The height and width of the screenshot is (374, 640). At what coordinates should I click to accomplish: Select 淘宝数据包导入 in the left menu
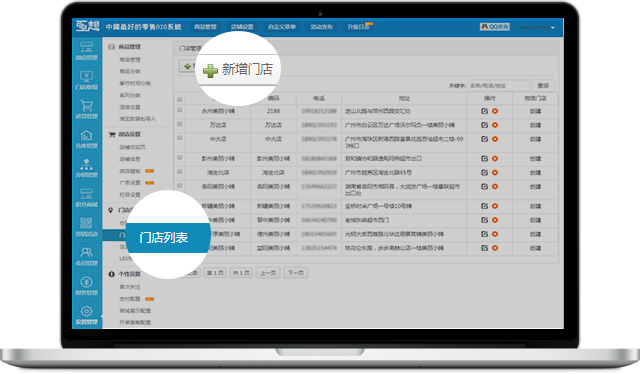138,119
